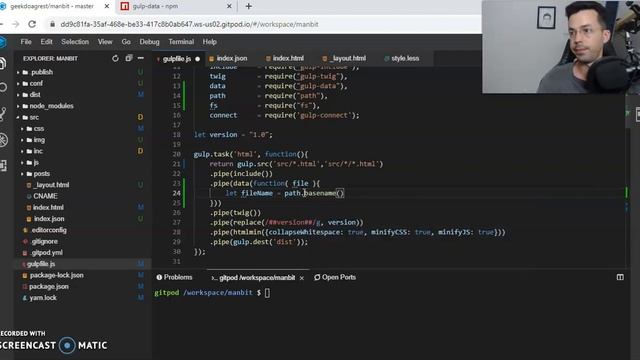Open the Source Control view
640x360 pixels.
(3, 113)
